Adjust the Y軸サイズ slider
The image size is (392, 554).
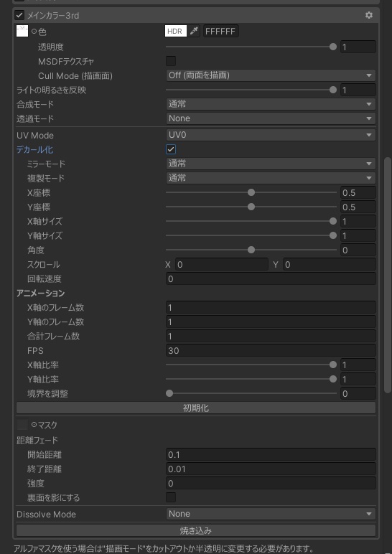click(x=251, y=235)
